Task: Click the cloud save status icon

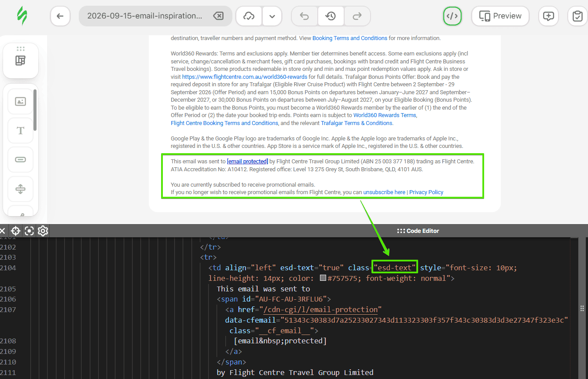Action: [249, 16]
